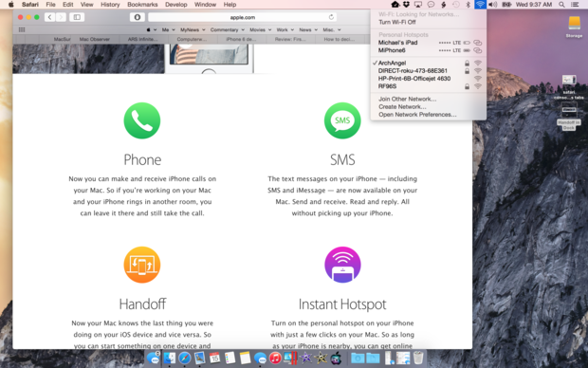Switch to the Review: Firs... tab
Image resolution: width=588 pixels, height=368 pixels.
[290, 39]
